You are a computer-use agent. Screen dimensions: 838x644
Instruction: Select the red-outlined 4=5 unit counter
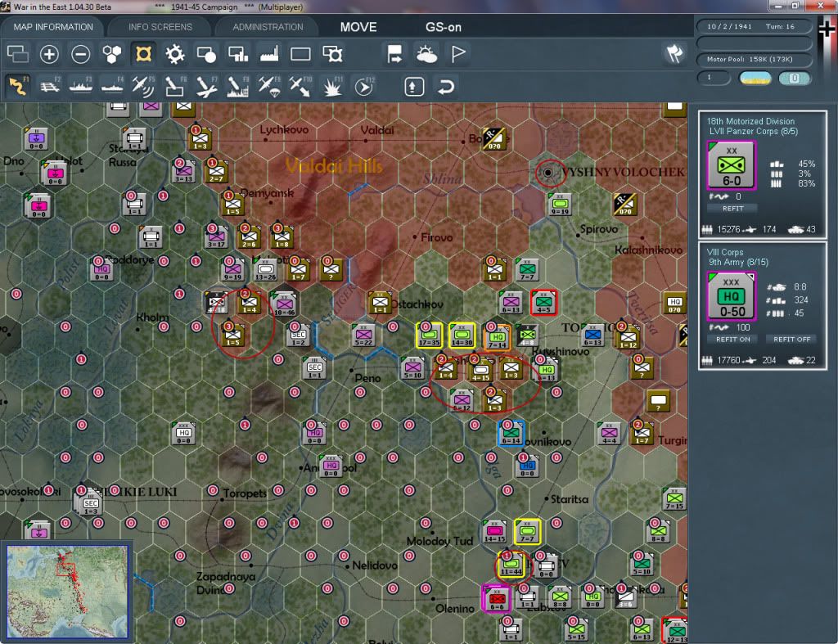(x=543, y=303)
